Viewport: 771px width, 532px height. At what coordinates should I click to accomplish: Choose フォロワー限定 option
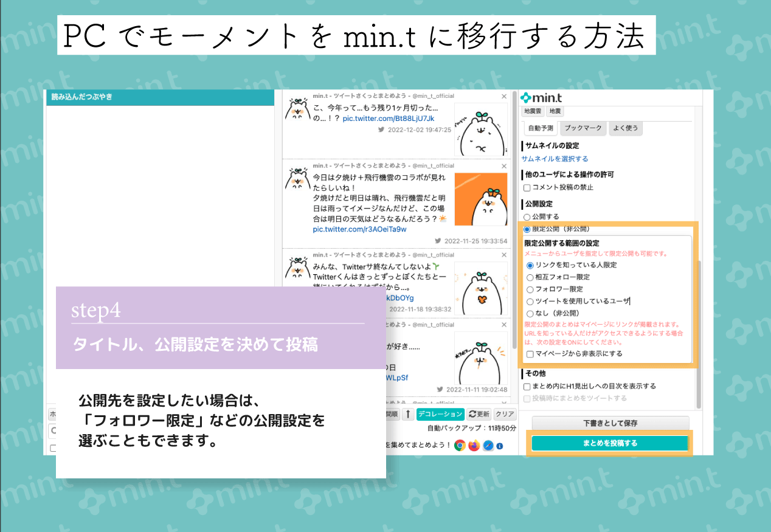(x=530, y=289)
